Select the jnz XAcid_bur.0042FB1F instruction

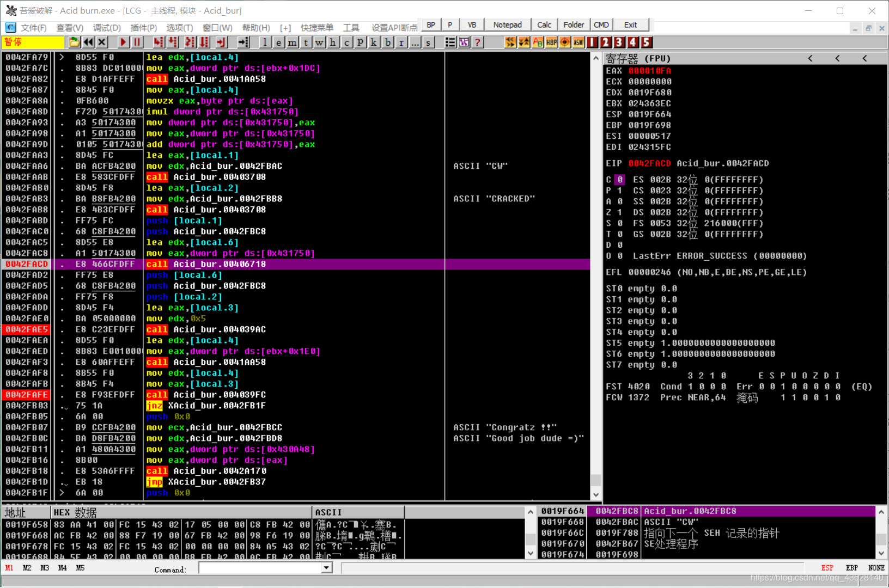206,406
